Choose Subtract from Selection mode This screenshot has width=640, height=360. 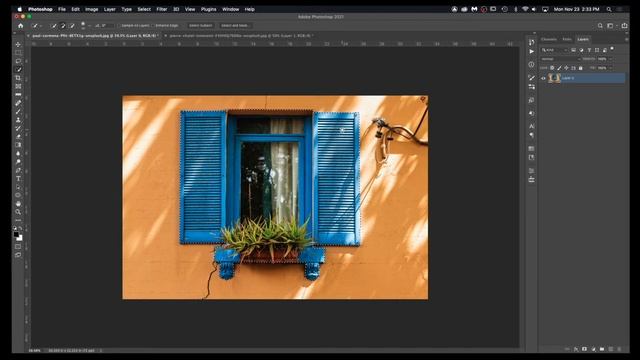(x=72, y=25)
